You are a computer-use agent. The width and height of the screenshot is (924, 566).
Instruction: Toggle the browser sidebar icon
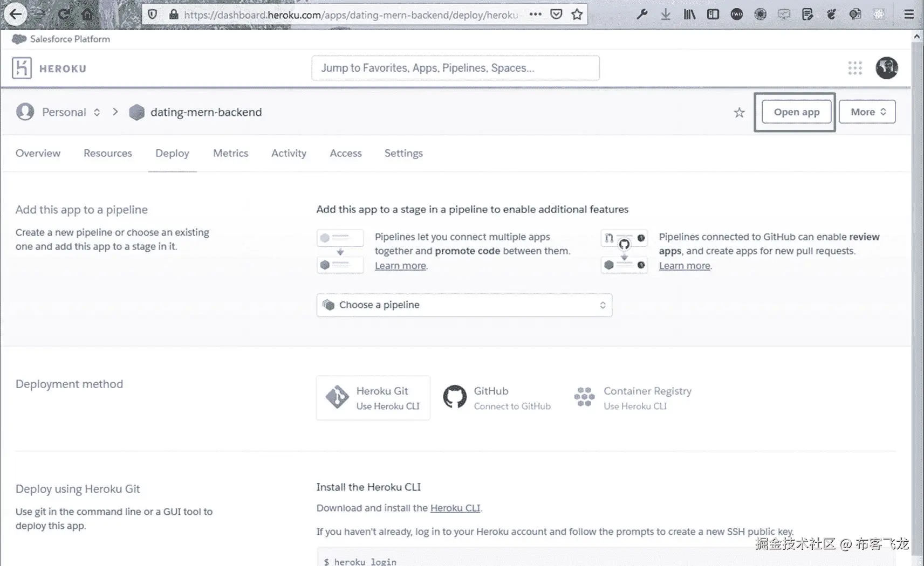point(713,15)
